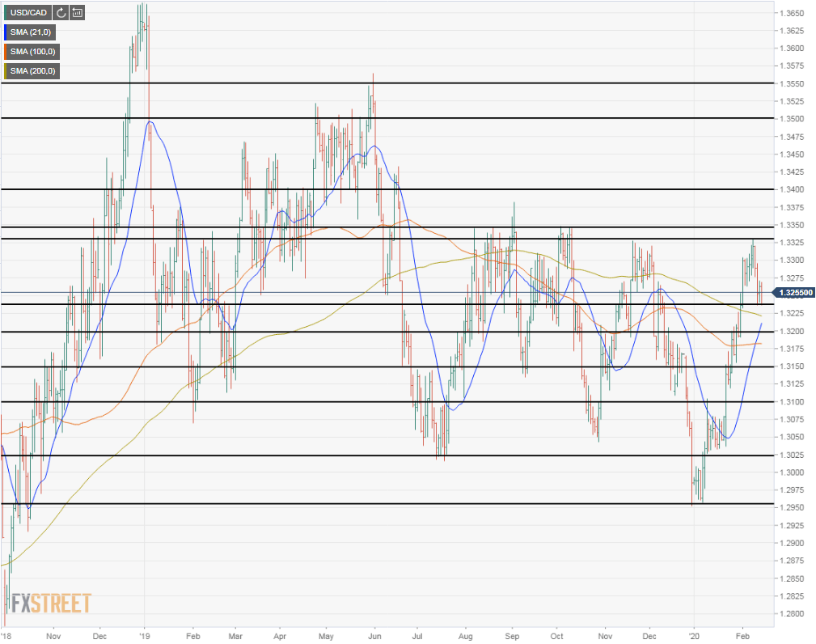Click the 1.3225 price axis label
Viewport: 816px width, 644px height.
coord(791,313)
